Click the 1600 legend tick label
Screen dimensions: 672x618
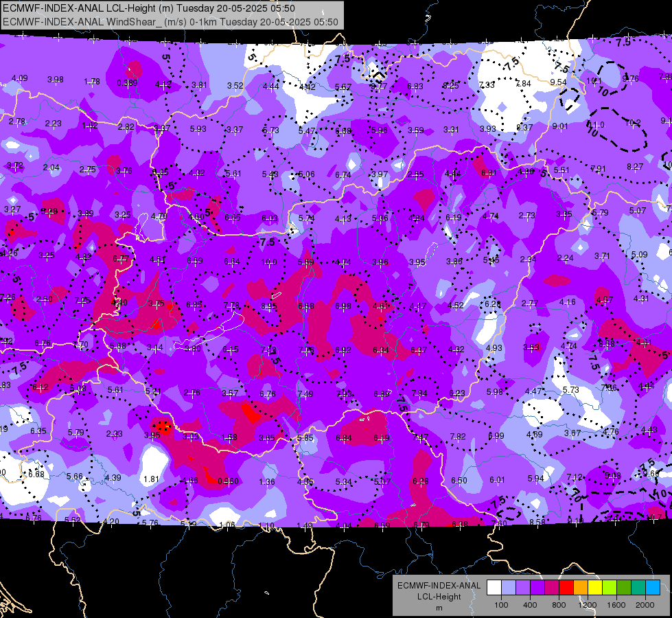(616, 605)
